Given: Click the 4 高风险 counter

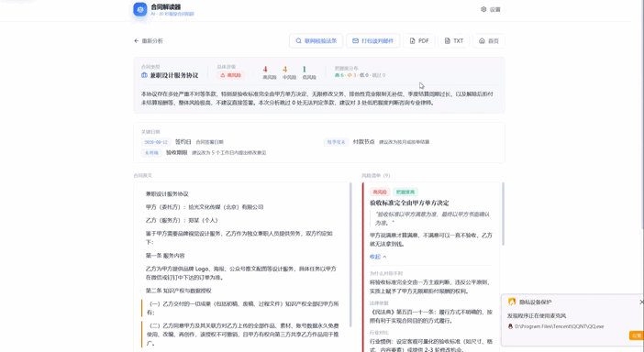Looking at the screenshot, I should tap(269, 72).
